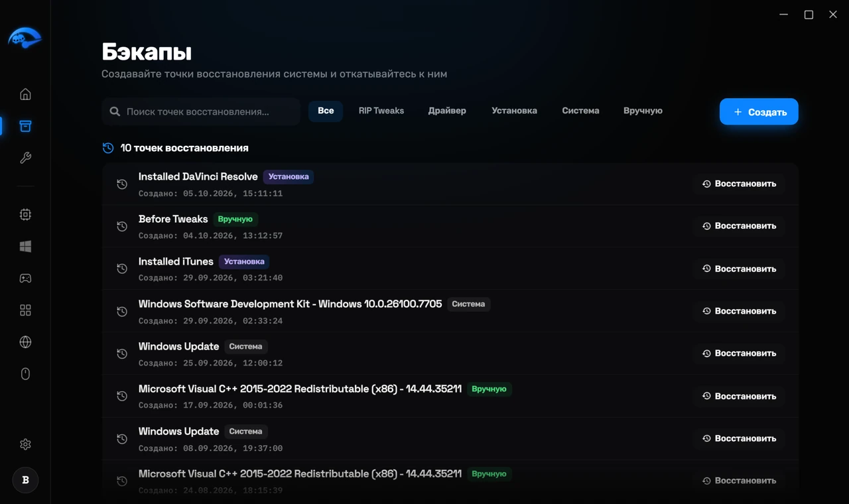Open the apps grid section in sidebar
The image size is (849, 504).
coord(25,310)
